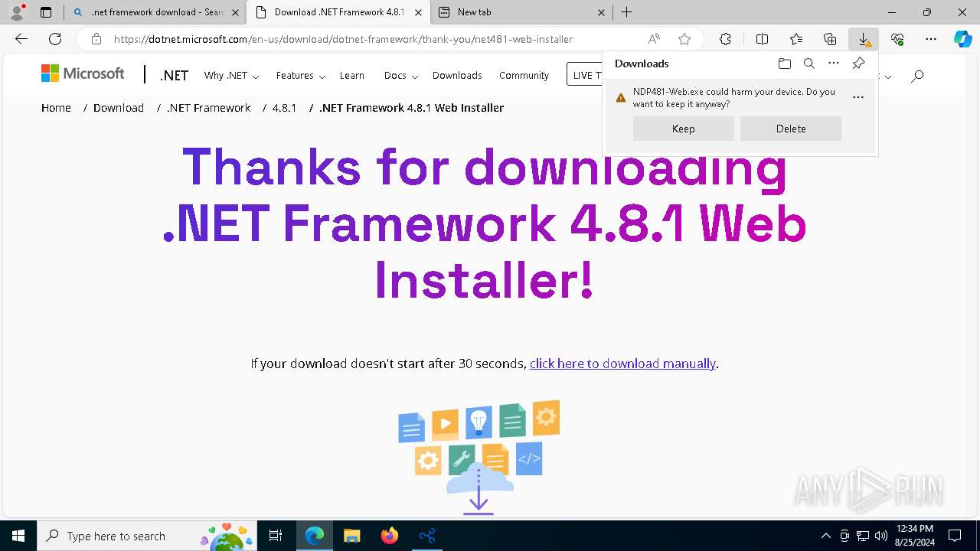This screenshot has width=980, height=551.
Task: Open the Favorites list icon
Action: coord(796,39)
